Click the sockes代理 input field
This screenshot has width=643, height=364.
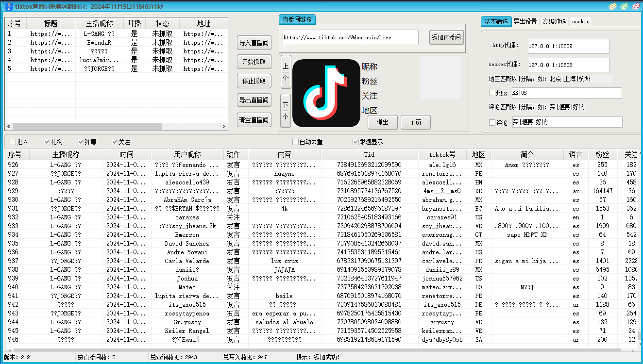568,65
